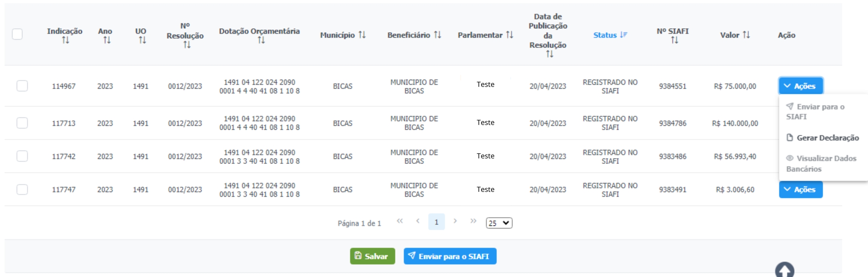Sort by Município column arrows
Image resolution: width=868 pixels, height=277 pixels.
click(x=362, y=35)
